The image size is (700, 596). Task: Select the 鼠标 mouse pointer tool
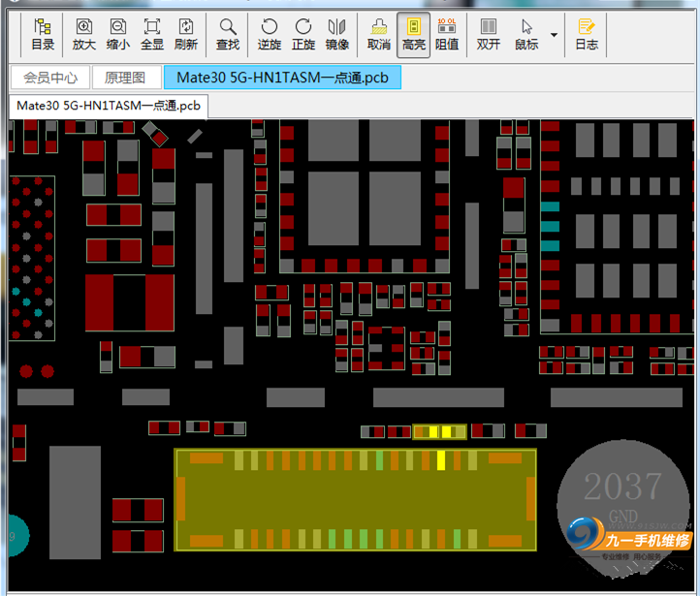click(x=526, y=35)
